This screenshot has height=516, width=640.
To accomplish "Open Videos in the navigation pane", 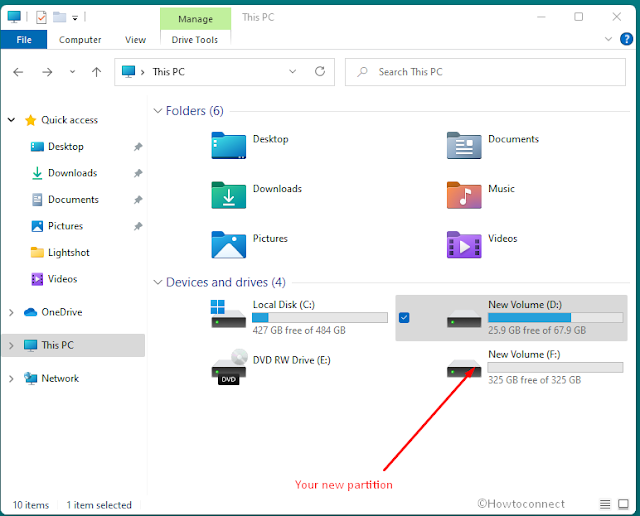I will pyautogui.click(x=62, y=279).
